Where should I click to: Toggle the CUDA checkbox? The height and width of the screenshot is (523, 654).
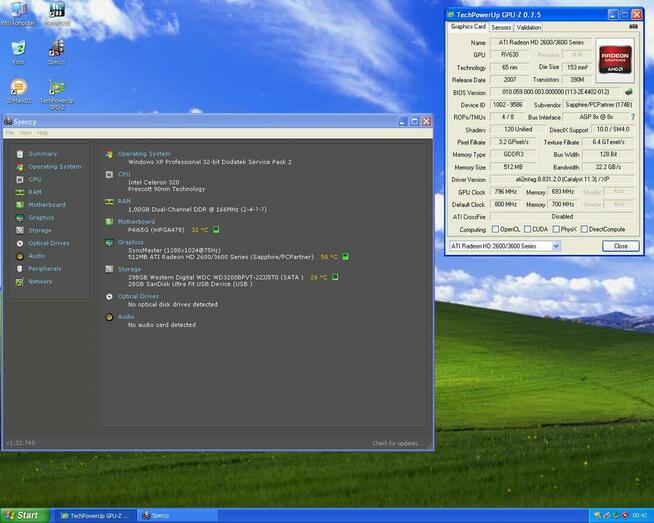[x=527, y=229]
